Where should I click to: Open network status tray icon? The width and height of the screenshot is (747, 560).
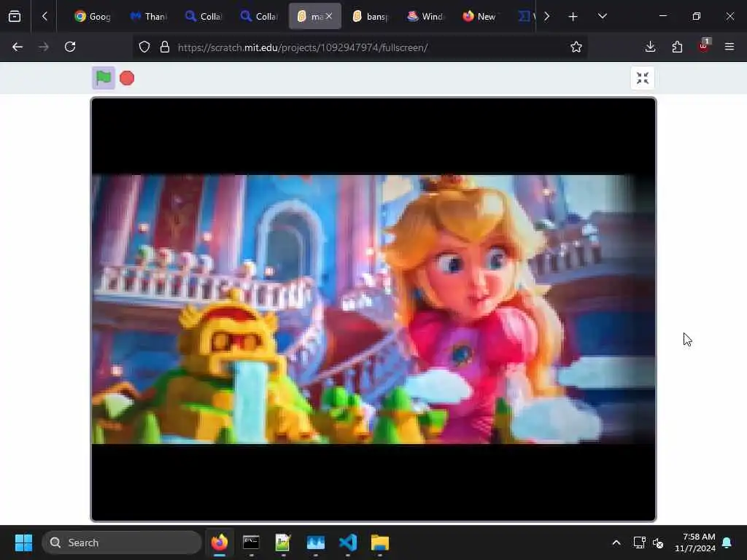click(x=639, y=542)
